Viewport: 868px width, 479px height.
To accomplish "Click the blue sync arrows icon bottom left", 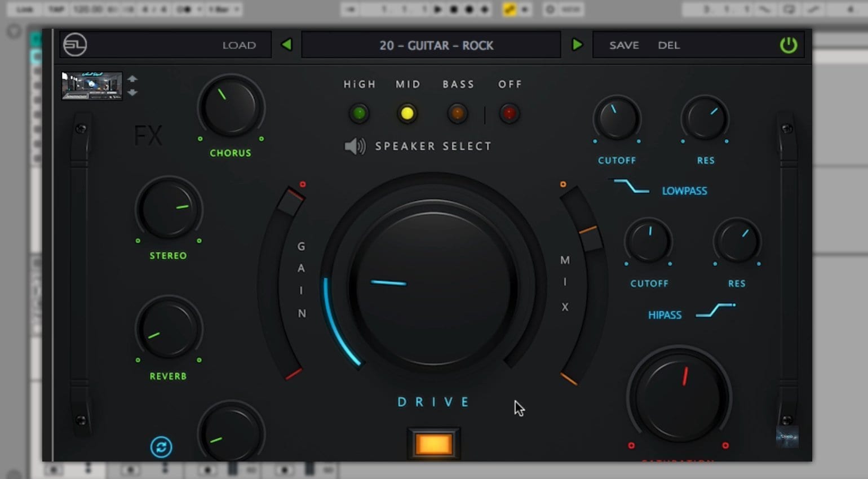I will tap(161, 446).
